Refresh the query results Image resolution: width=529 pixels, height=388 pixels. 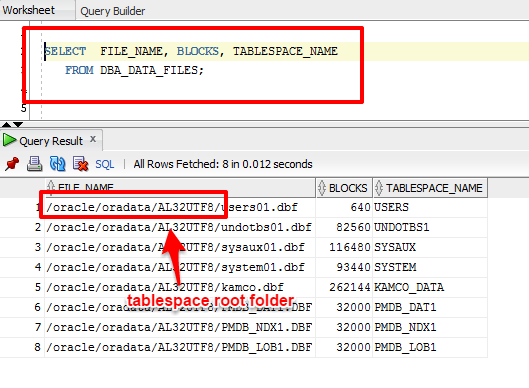[57, 164]
